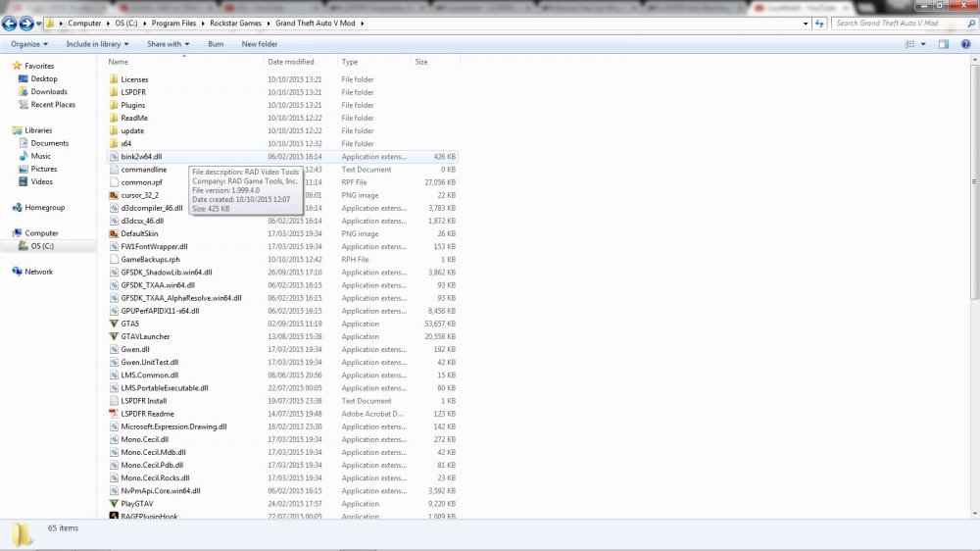Open Share with dropdown
Viewport: 980px width, 551px height.
click(x=168, y=44)
